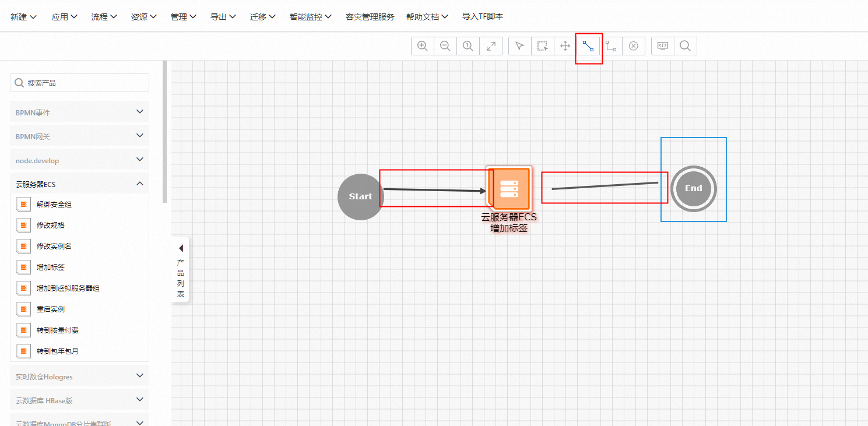Open the 流程 dropdown menu
This screenshot has height=426, width=868.
coord(104,17)
